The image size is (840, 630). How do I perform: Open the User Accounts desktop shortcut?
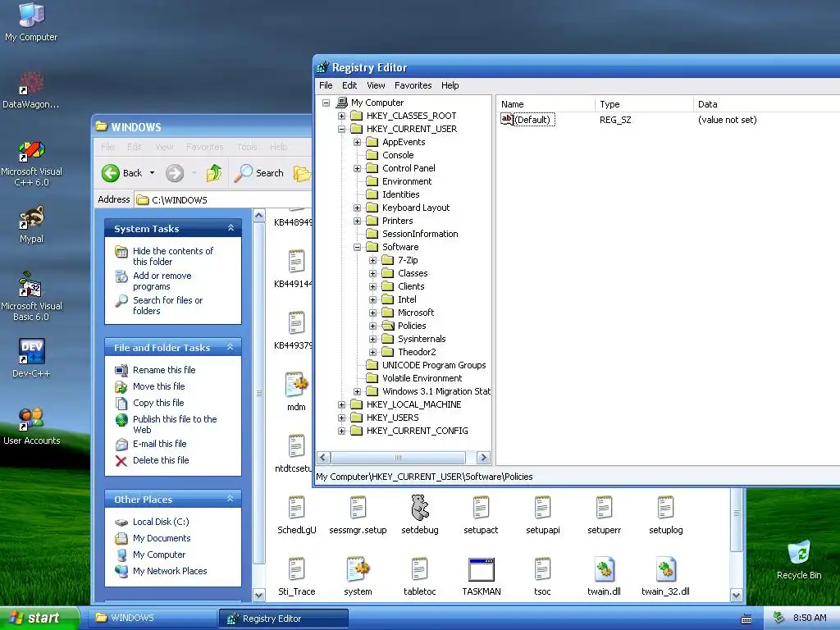[x=31, y=426]
